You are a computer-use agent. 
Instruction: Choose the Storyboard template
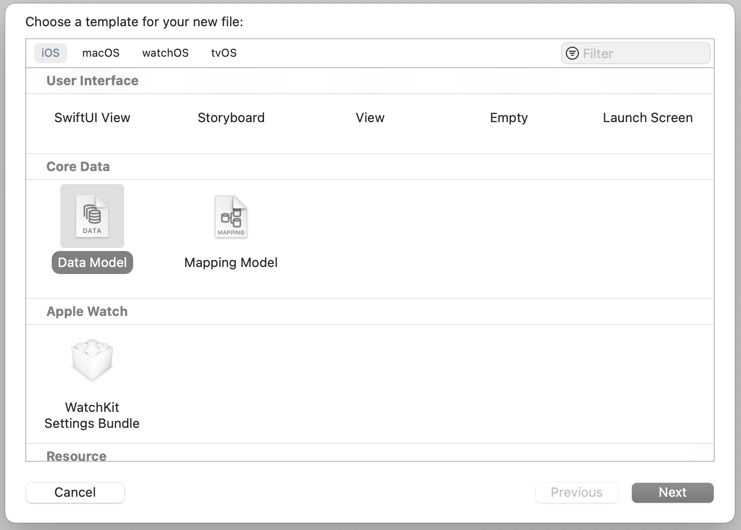pyautogui.click(x=231, y=117)
